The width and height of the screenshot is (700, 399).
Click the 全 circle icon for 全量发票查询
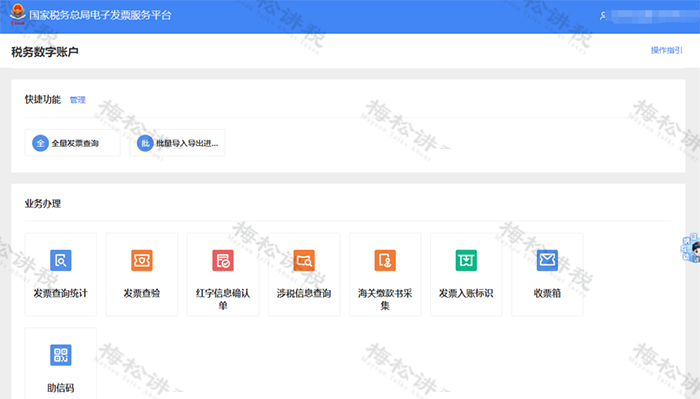tap(40, 143)
